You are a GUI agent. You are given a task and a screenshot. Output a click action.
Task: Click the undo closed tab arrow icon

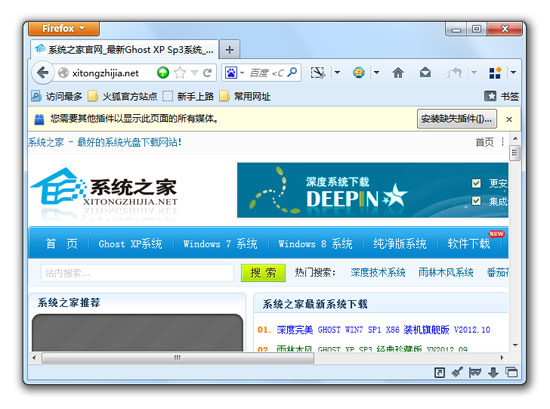pos(455,73)
